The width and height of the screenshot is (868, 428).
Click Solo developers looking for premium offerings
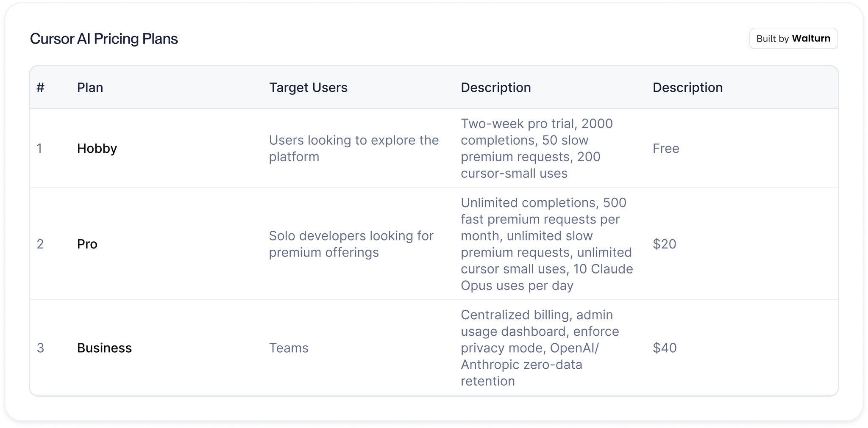pos(351,244)
